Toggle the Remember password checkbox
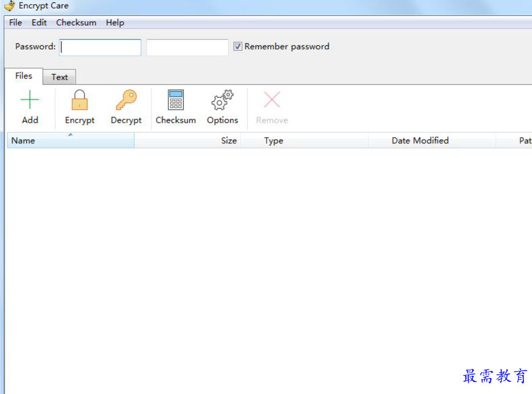This screenshot has height=394, width=532. 238,46
